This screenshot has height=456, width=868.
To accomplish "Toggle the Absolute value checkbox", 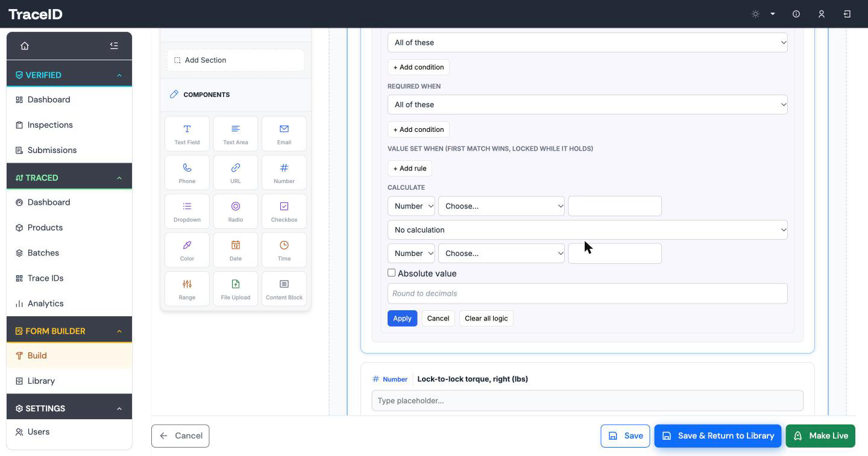I will point(392,273).
